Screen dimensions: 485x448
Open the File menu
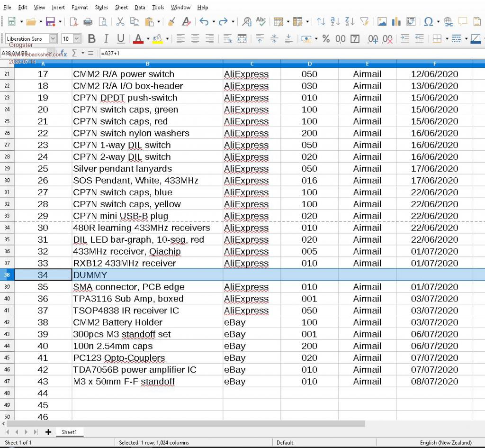7,8
